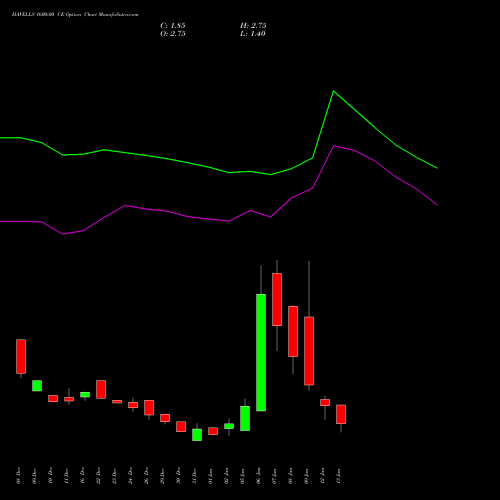Click the 01 Jan date label
Screen dimensions: 500x500
tap(210, 476)
